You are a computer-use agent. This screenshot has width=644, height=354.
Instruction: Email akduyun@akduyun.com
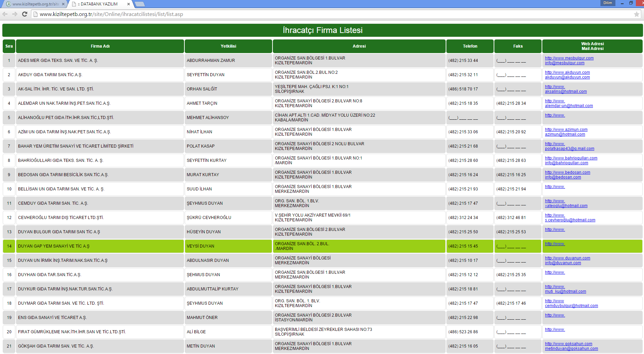tap(567, 77)
